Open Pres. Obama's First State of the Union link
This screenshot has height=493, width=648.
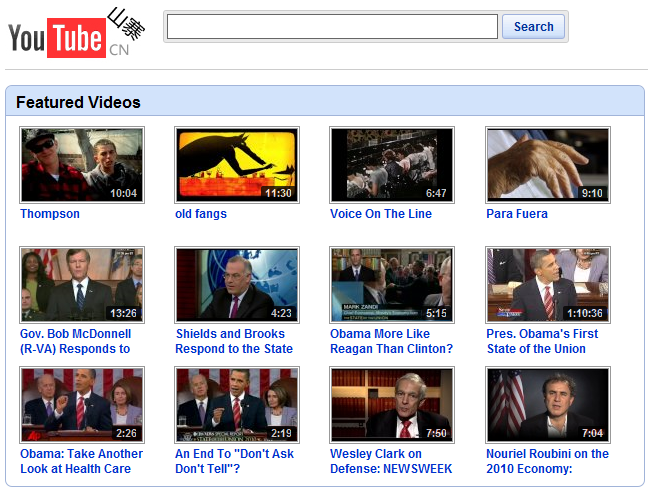coord(542,341)
